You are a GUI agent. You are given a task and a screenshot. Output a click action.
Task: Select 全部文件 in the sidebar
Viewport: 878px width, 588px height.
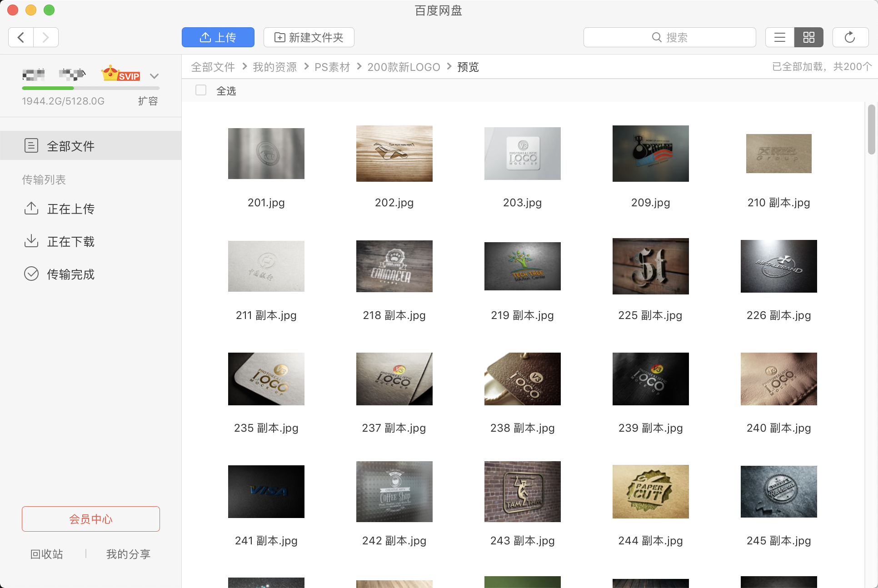91,145
